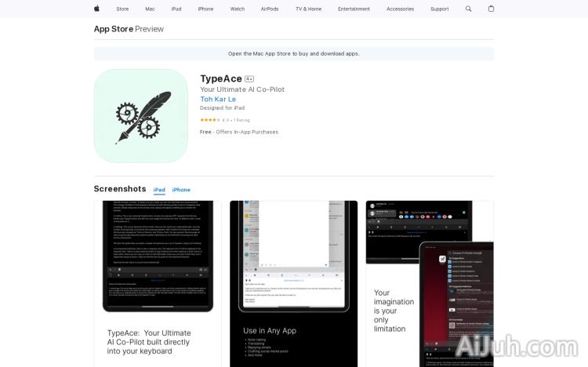Open the iPad navigation item
Screen dimensions: 588x367
tap(176, 9)
